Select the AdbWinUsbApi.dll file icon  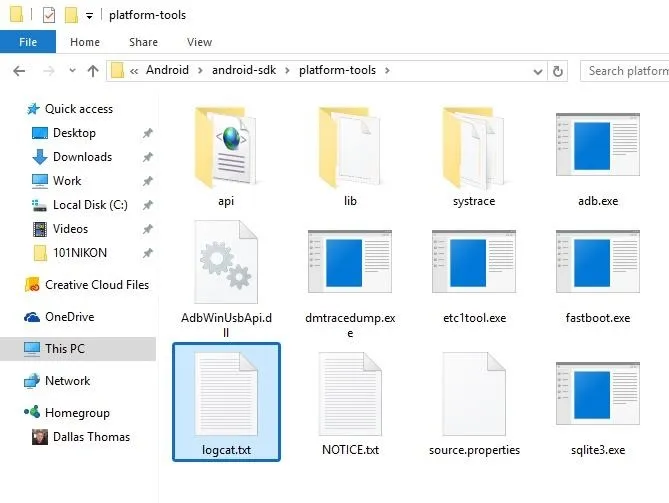tap(226, 262)
